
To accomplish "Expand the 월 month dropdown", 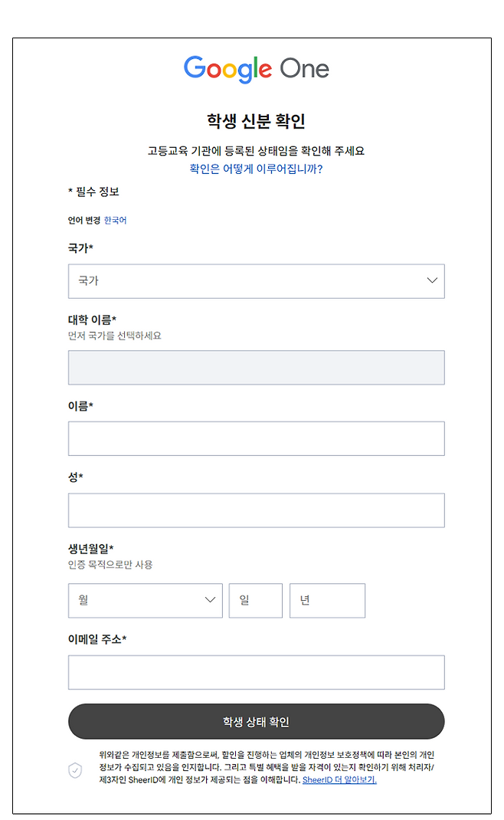I will (145, 601).
